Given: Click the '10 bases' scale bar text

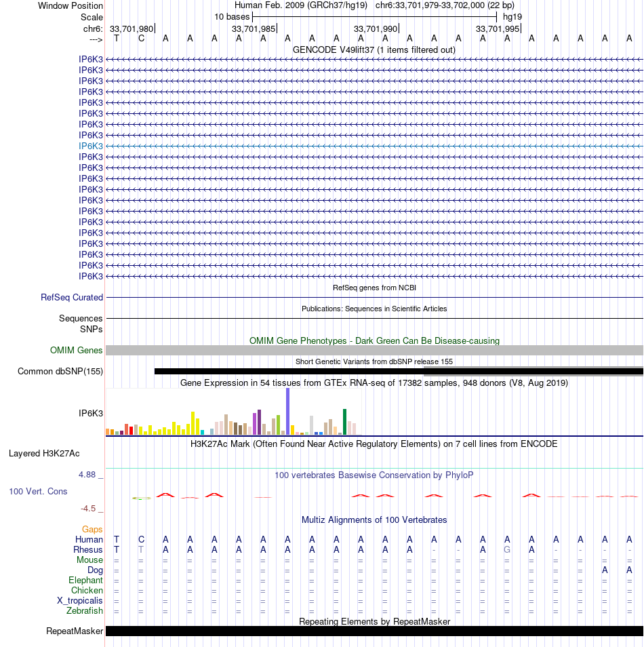Looking at the screenshot, I should [x=232, y=17].
